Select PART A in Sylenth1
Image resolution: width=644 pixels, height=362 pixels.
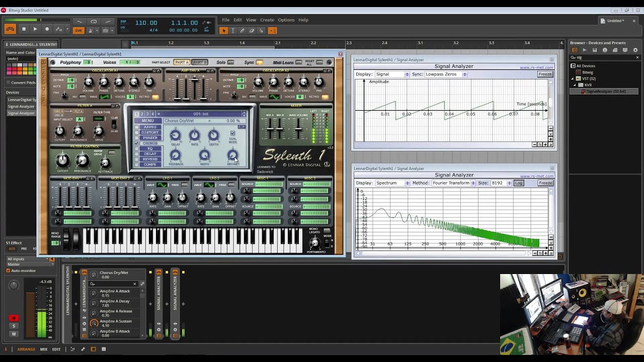[182, 62]
